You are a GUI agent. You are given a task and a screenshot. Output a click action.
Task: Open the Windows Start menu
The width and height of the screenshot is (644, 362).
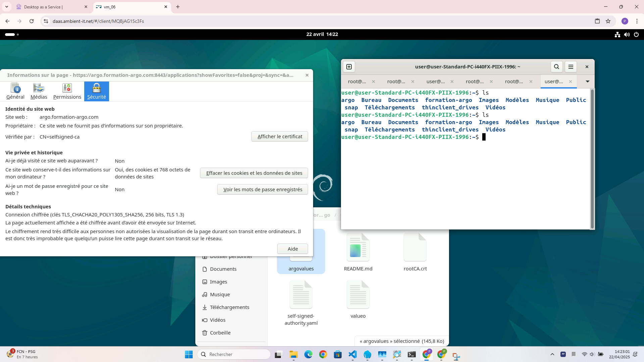coord(189,354)
